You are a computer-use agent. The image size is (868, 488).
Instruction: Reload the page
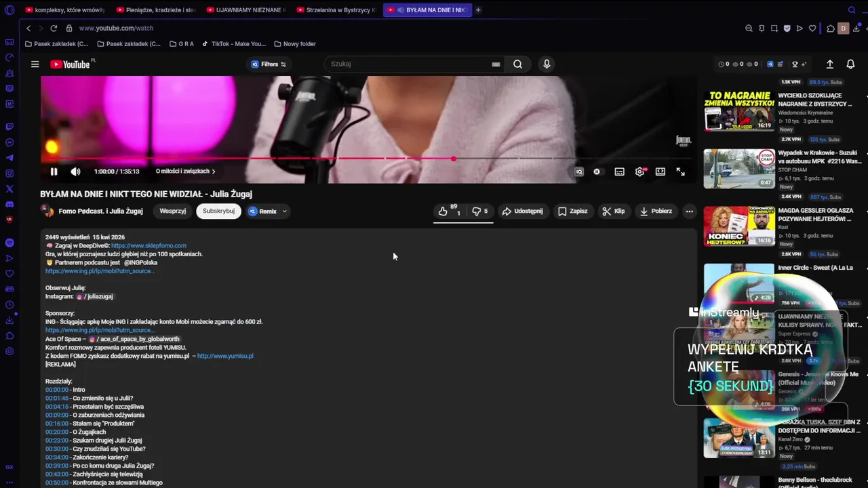[54, 28]
